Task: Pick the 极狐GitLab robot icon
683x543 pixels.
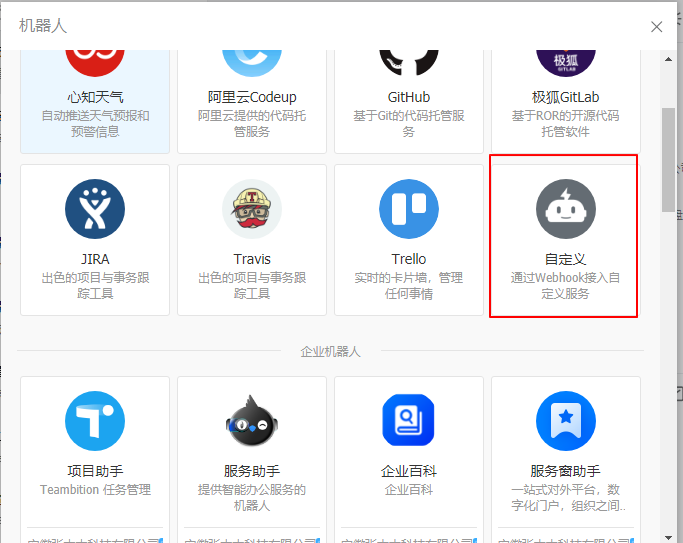Action: 565,63
